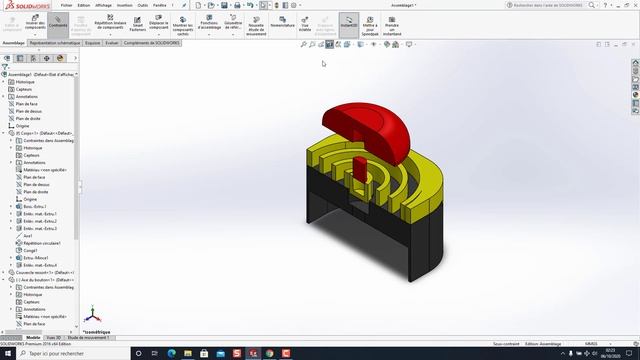The image size is (640, 360).
Task: Click the Save icon in top toolbar
Action: tap(224, 5)
